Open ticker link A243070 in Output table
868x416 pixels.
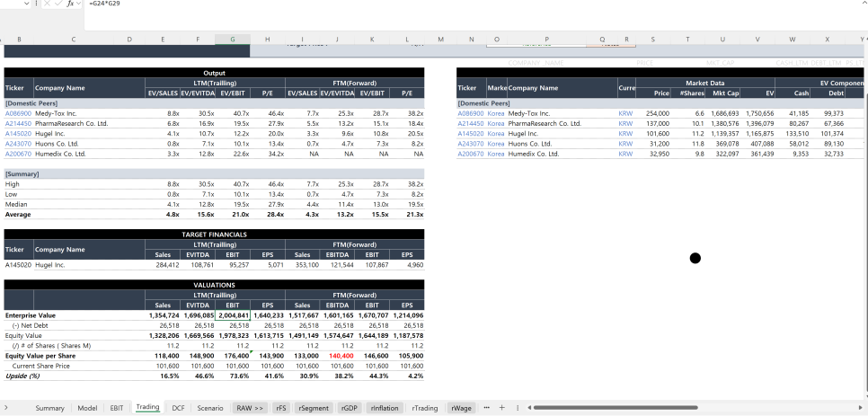(x=17, y=144)
